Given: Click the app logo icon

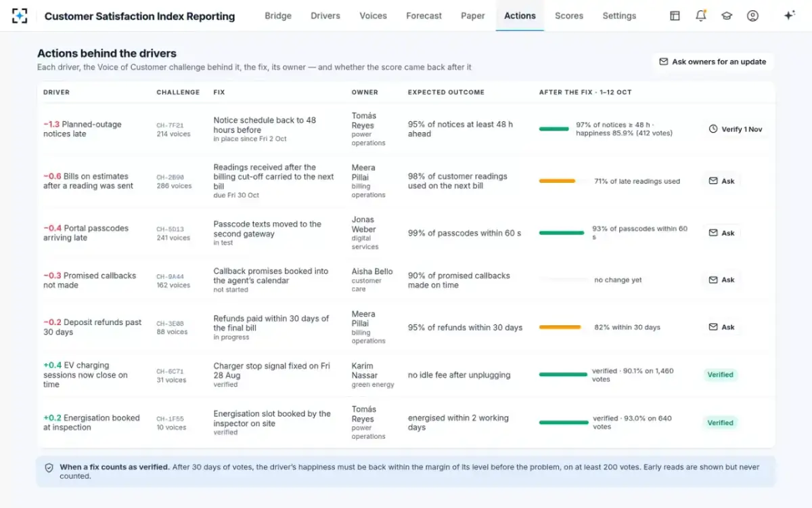Looking at the screenshot, I should coord(20,16).
